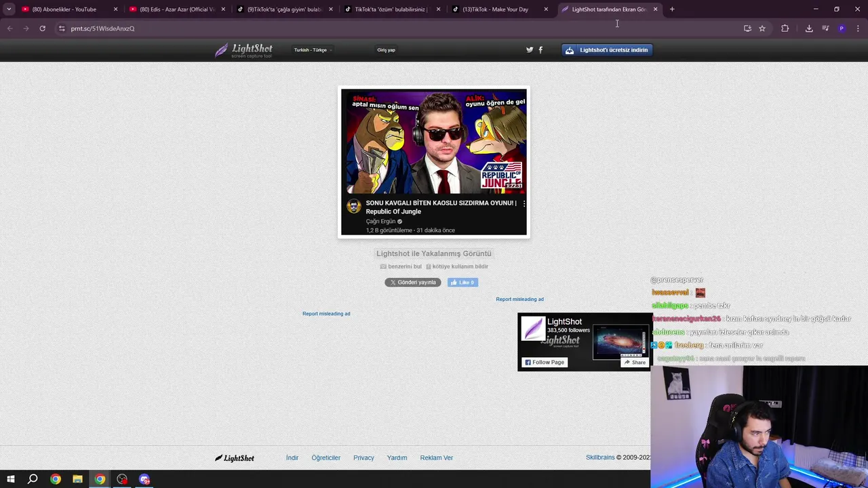Switch to TikTok'ta 'çağla giyim' tab
Screen dimensions: 868x488
[283, 9]
